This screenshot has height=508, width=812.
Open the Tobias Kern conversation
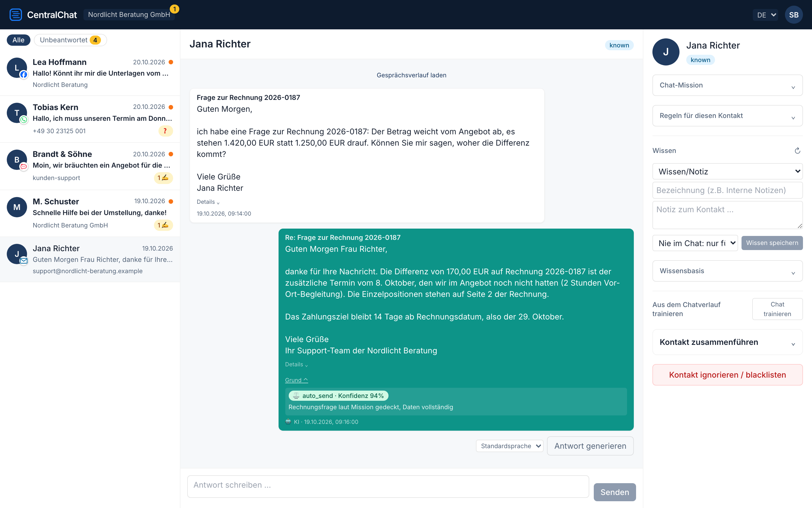tap(90, 119)
